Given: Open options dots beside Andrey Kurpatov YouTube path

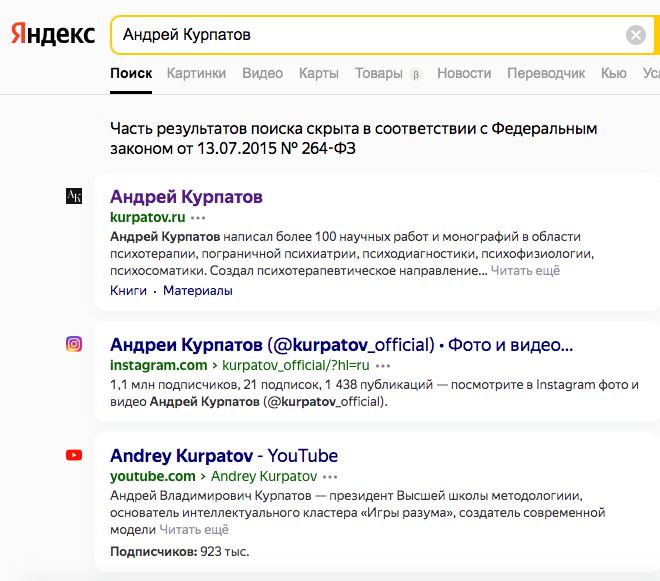Looking at the screenshot, I should (x=331, y=477).
